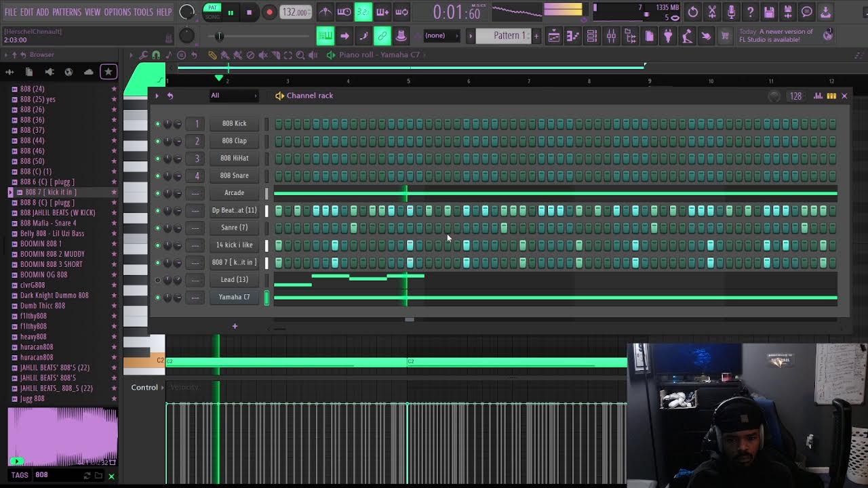Screen dimensions: 868x488
Task: Toggle the metronome icon
Action: click(325, 12)
